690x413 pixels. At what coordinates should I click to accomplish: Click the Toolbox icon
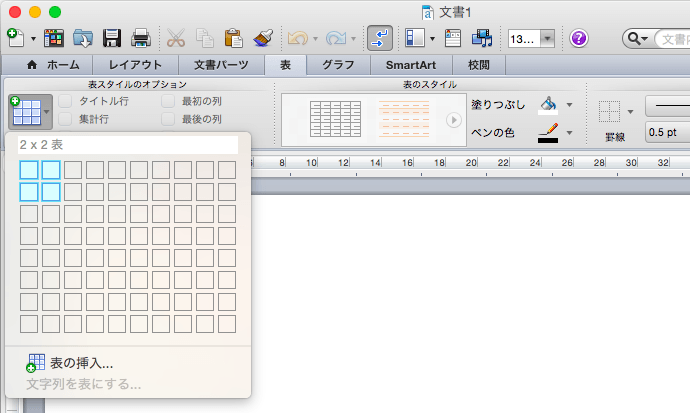pos(453,38)
